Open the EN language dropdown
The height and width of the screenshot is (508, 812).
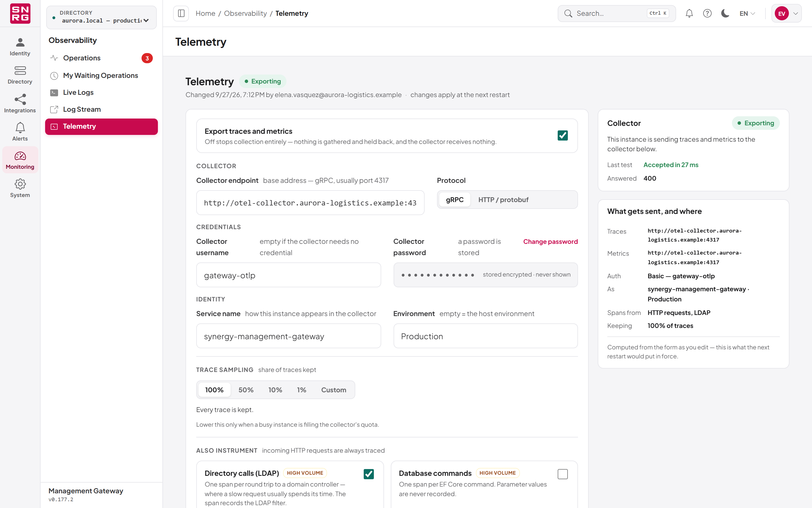coord(747,14)
